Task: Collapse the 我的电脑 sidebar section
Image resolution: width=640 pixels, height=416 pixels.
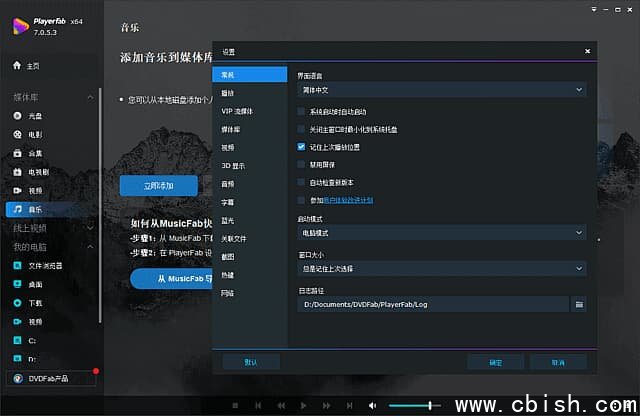Action: (90, 247)
